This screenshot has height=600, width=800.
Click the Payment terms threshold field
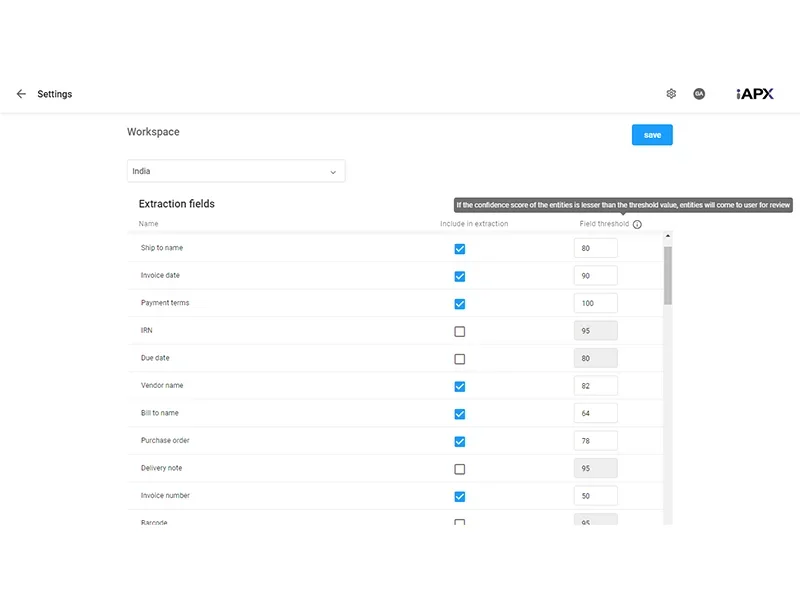pyautogui.click(x=595, y=303)
